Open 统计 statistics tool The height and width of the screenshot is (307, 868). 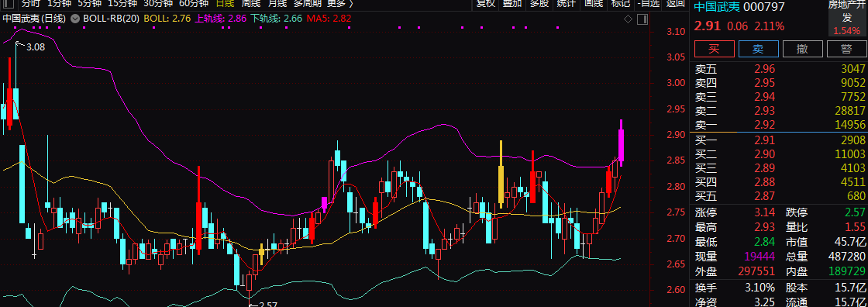567,3
